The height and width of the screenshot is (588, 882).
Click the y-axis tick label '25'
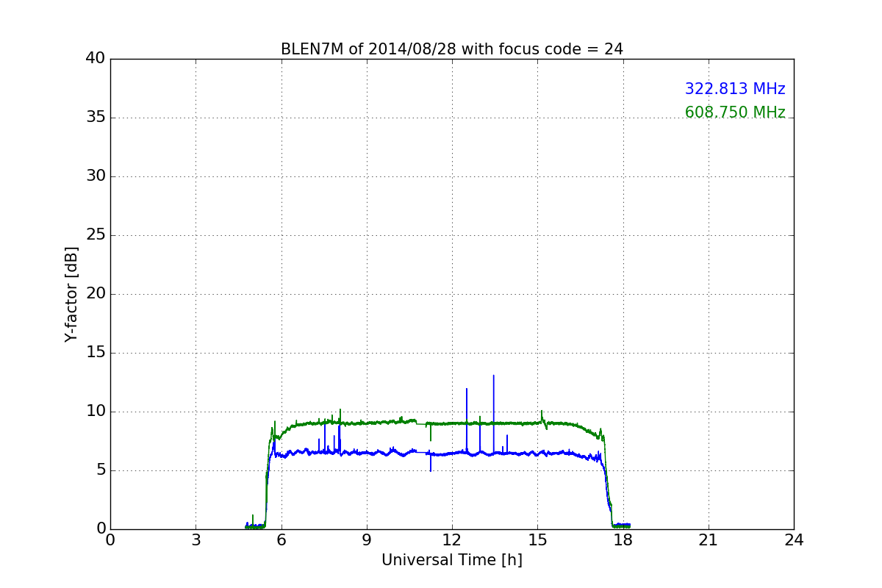[96, 235]
